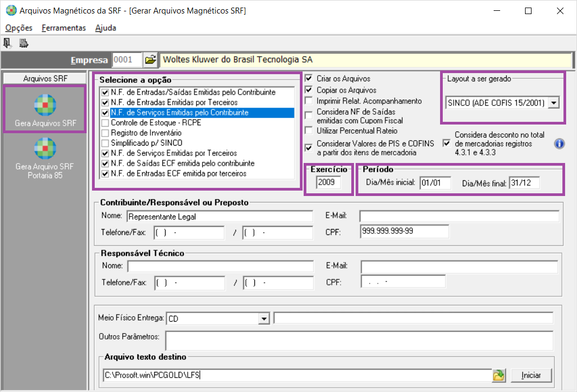Toggle Considera desconto no total de mercadorias checkbox
The image size is (577, 392).
(x=447, y=143)
